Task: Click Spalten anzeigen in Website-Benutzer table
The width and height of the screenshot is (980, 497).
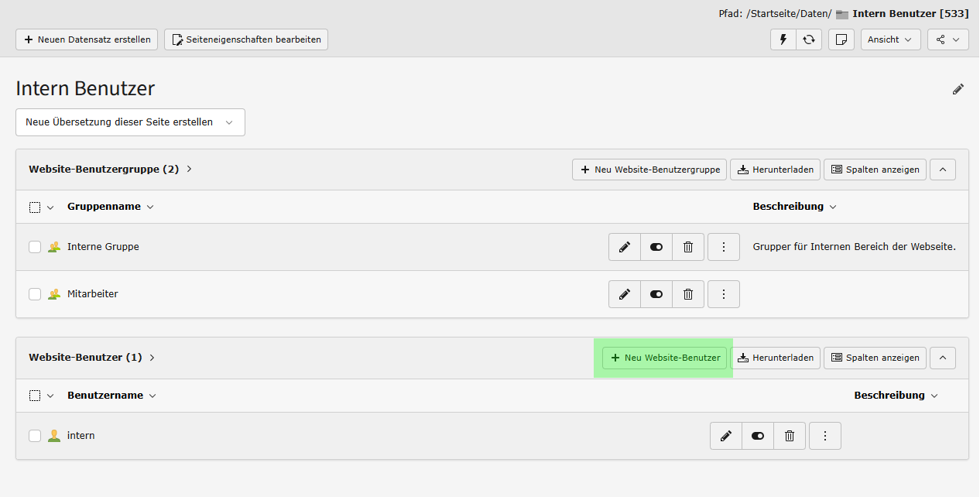Action: [x=875, y=358]
